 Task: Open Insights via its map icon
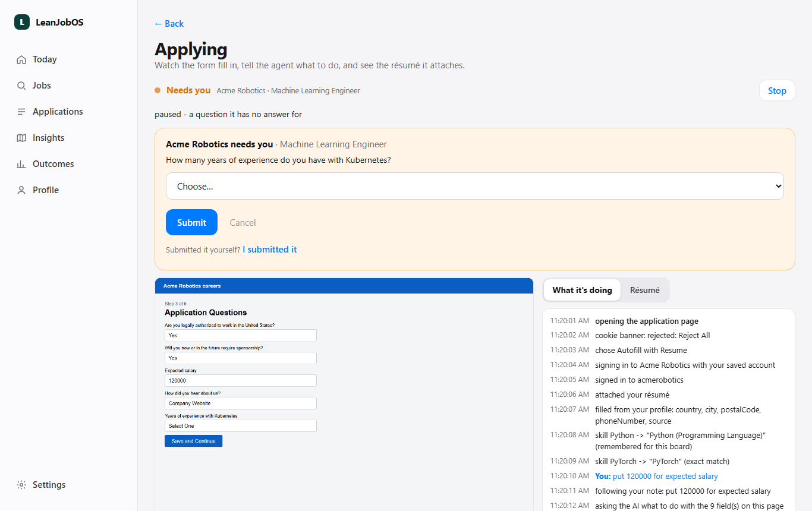(21, 138)
